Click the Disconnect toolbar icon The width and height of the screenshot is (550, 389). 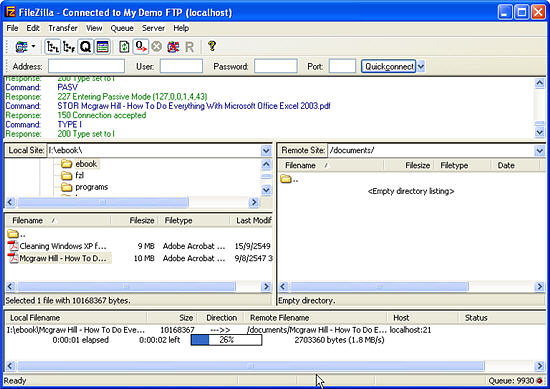(173, 47)
